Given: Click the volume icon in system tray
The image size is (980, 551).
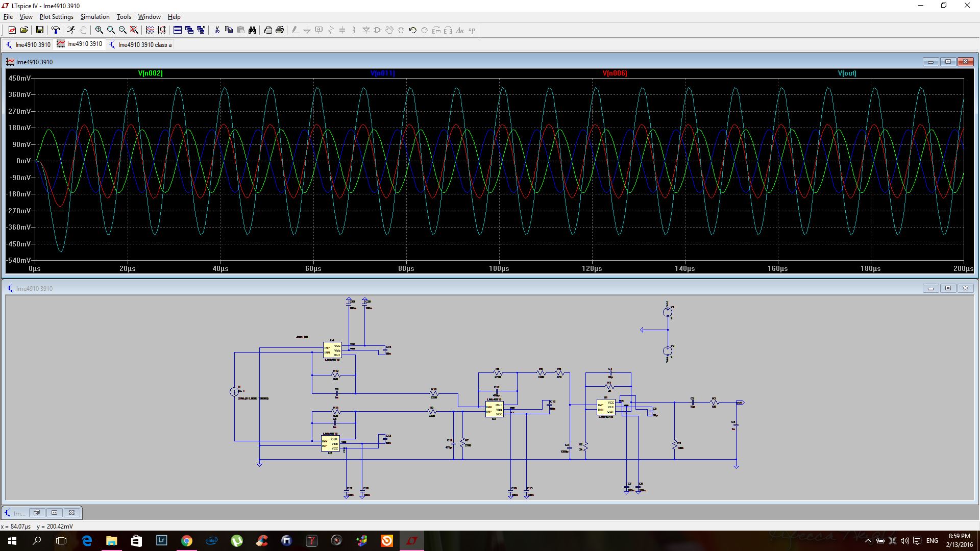Looking at the screenshot, I should [904, 541].
